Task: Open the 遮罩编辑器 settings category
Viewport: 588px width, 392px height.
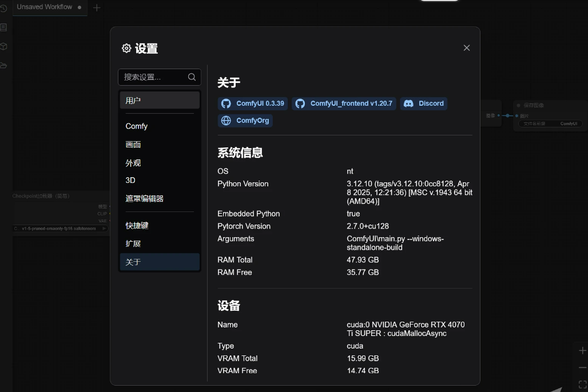Action: (160, 199)
